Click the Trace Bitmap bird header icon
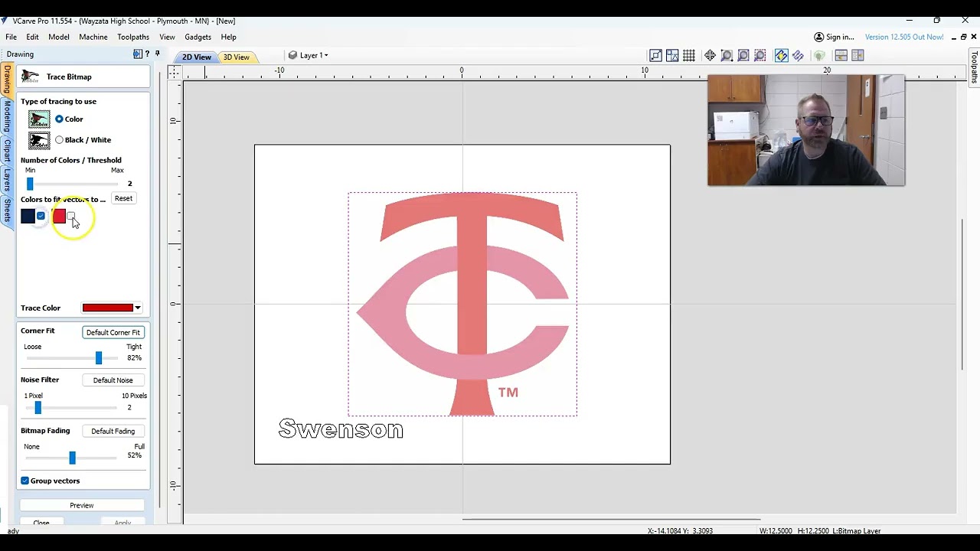The image size is (980, 551). pyautogui.click(x=30, y=77)
